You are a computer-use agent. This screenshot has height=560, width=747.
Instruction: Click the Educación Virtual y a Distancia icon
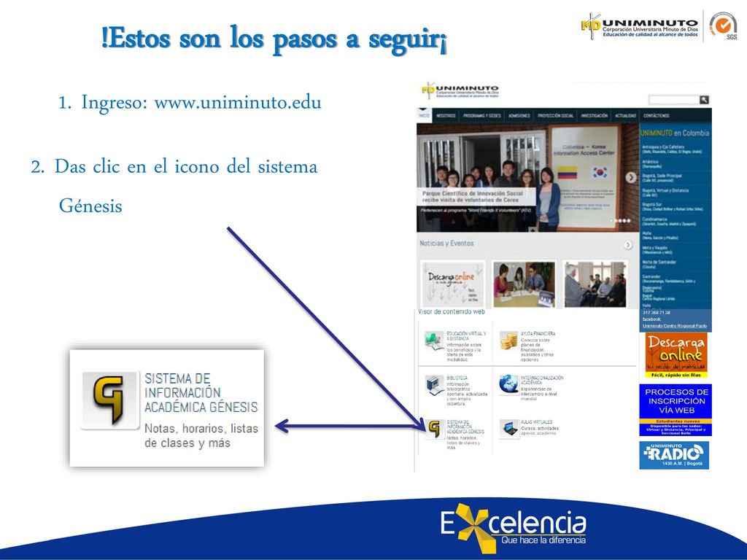[x=434, y=341]
